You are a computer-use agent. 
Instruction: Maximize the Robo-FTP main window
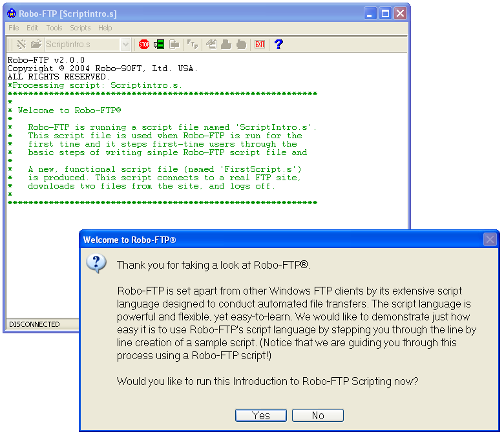pyautogui.click(x=385, y=14)
